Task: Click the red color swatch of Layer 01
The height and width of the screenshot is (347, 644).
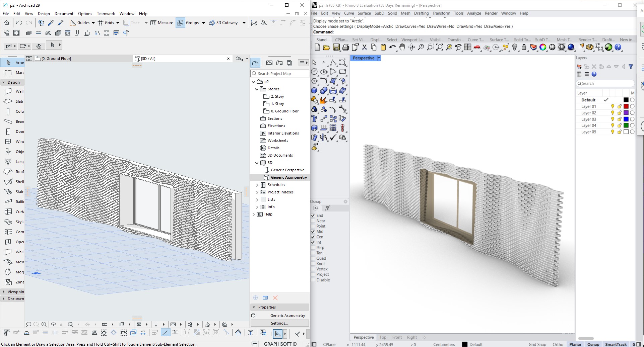Action: point(626,106)
